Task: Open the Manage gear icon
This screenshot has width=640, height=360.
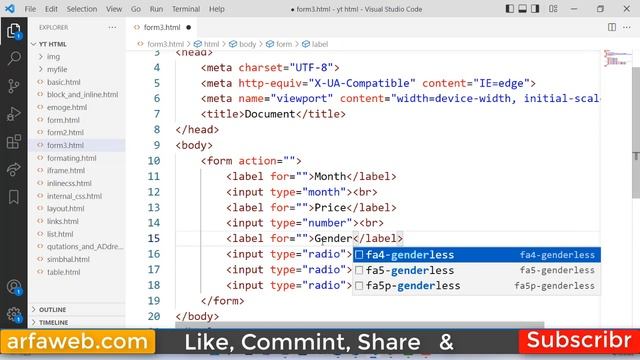Action: [14, 315]
